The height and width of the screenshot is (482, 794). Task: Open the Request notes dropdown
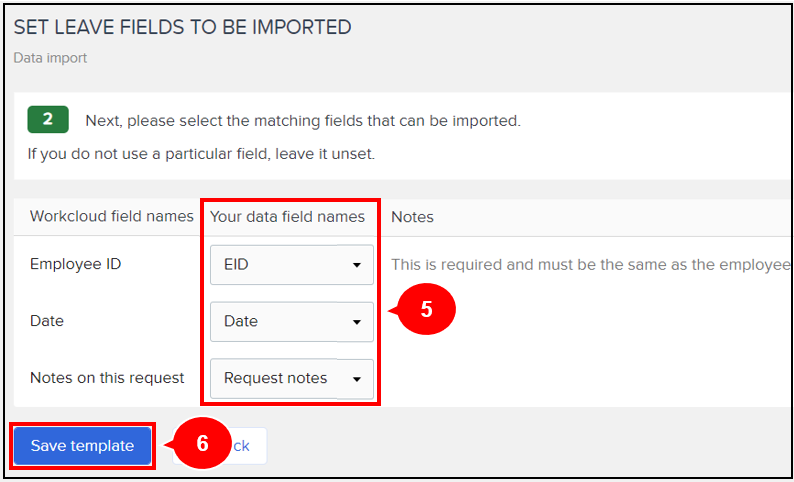pos(292,379)
